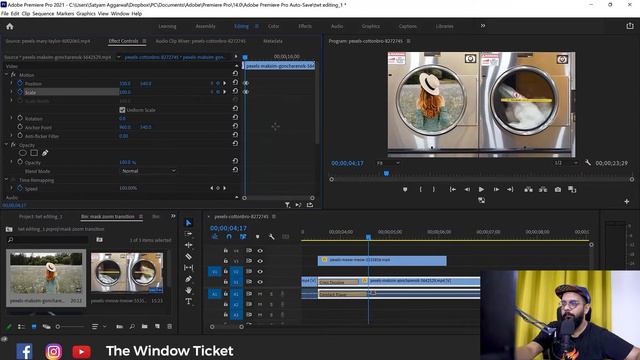The height and width of the screenshot is (360, 640).
Task: Reset the Rotation parameter
Action: point(235,118)
